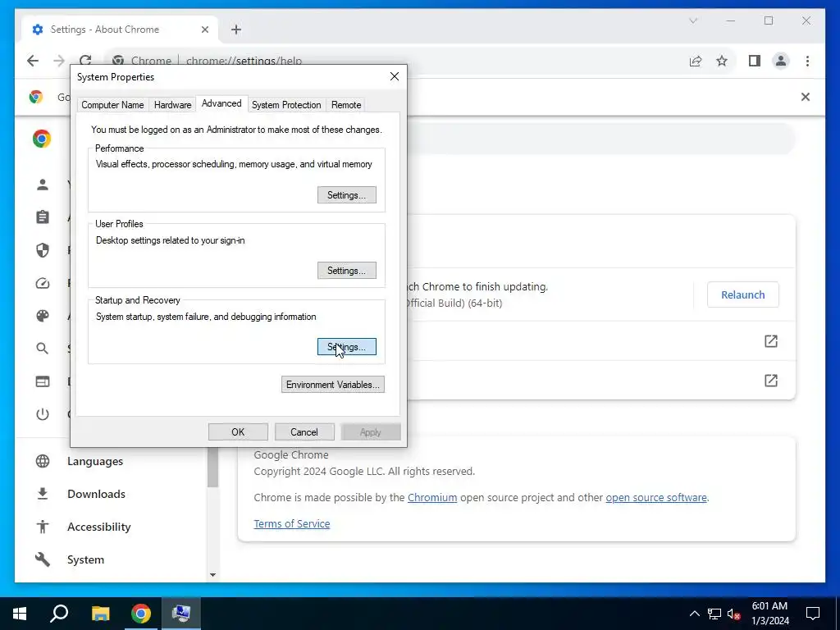Confirm System Properties with OK
Screen dimensions: 840x630
point(238,431)
